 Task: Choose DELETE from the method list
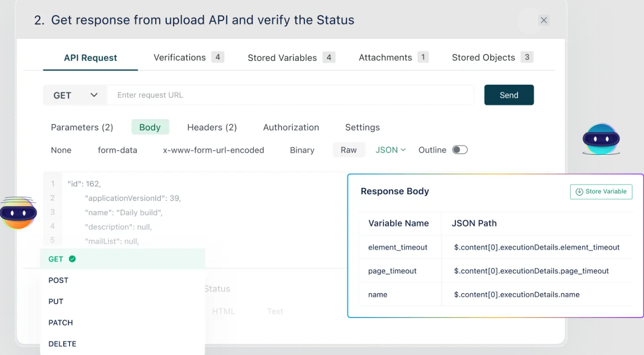point(62,344)
